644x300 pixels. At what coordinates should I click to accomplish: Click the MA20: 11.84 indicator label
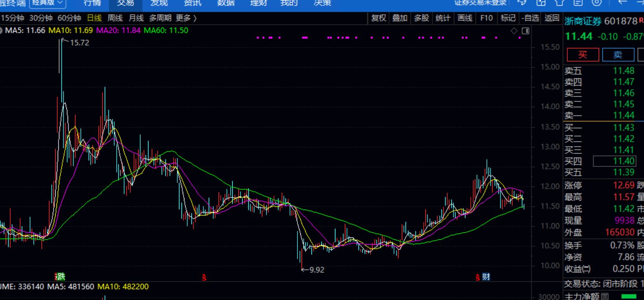pos(118,30)
